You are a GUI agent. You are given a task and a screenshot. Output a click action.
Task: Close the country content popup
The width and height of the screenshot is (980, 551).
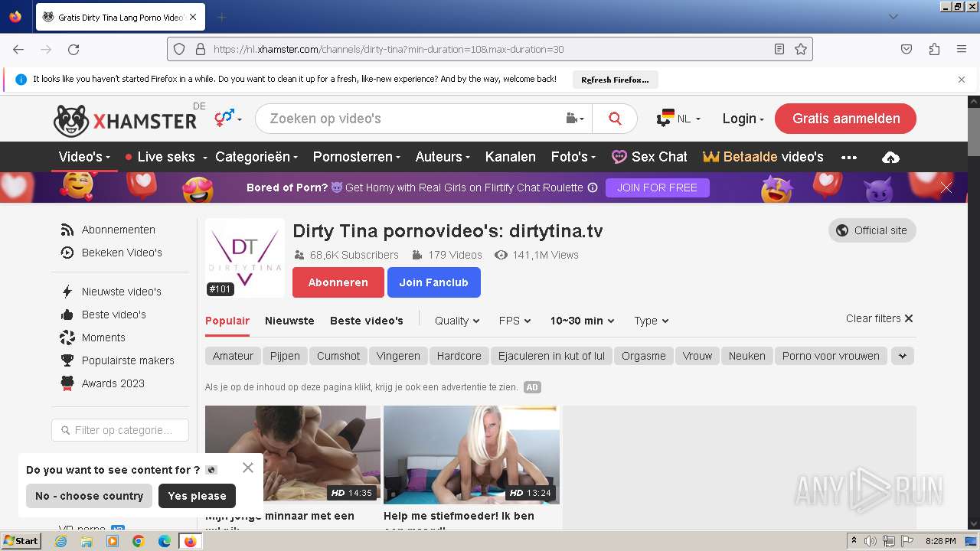pos(247,468)
